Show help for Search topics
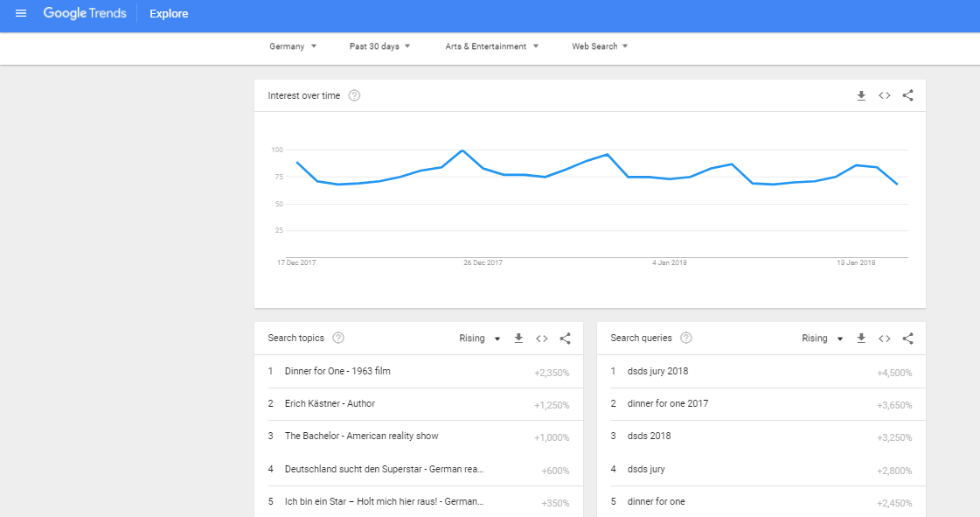This screenshot has height=517, width=980. pos(338,339)
